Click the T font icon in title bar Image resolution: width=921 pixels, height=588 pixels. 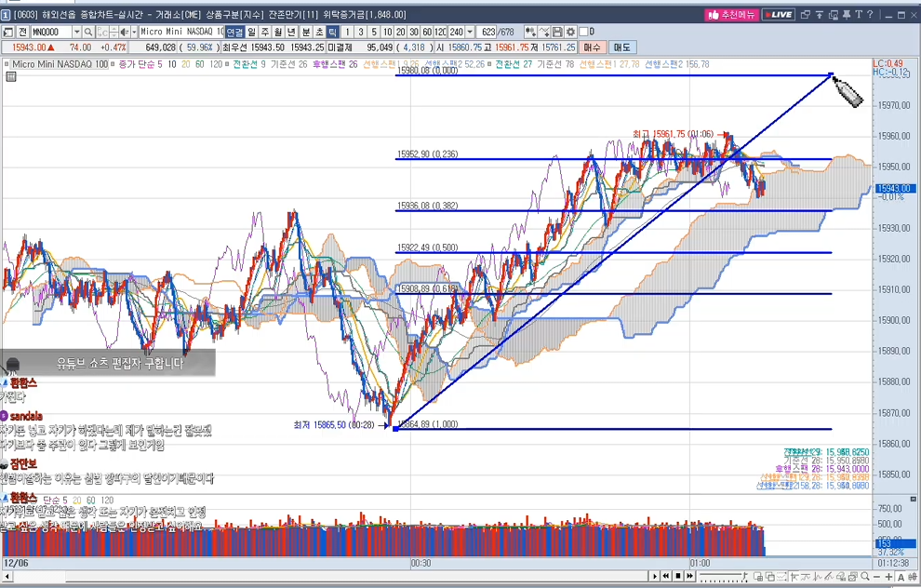[x=858, y=15]
